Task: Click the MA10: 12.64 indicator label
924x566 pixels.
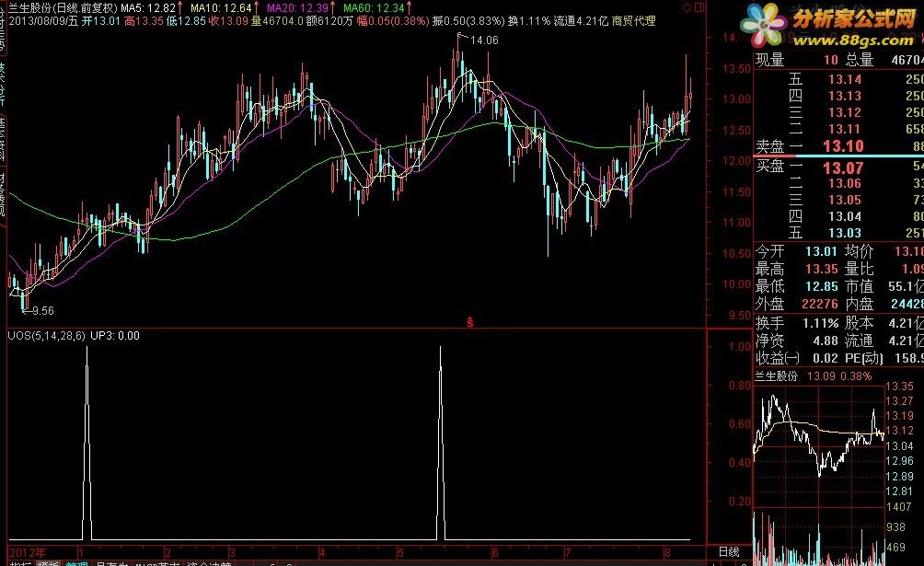Action: click(221, 8)
